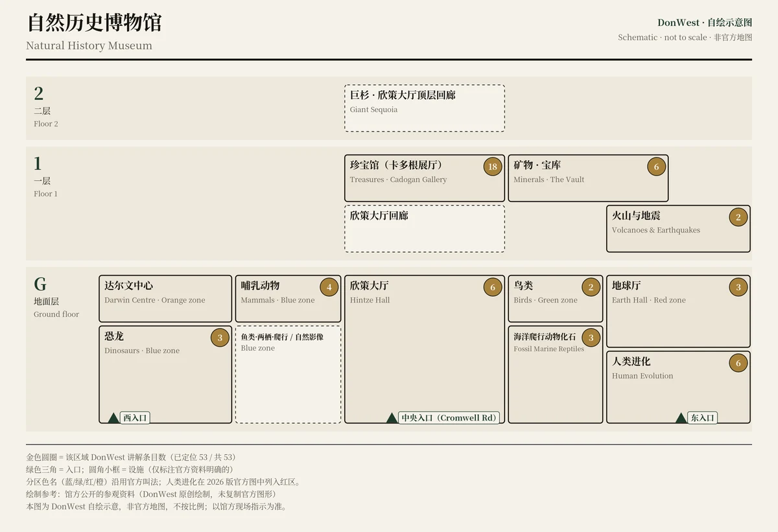Click the 绘制参考 footnote line
Image resolution: width=778 pixels, height=532 pixels.
point(151,494)
